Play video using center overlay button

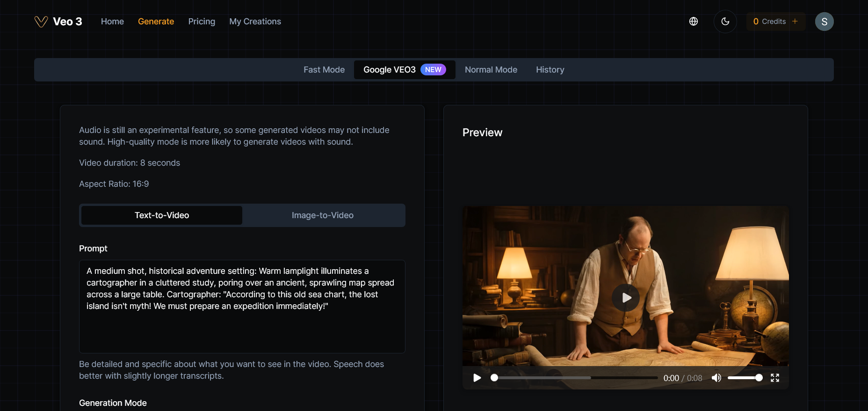(626, 298)
